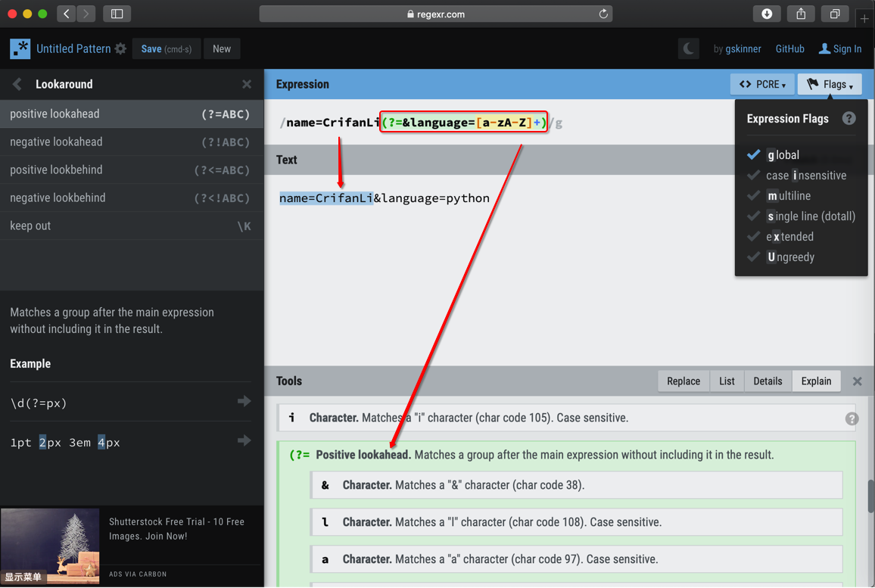This screenshot has height=588, width=875.
Task: Enable single line dotall flag
Action: click(x=801, y=216)
